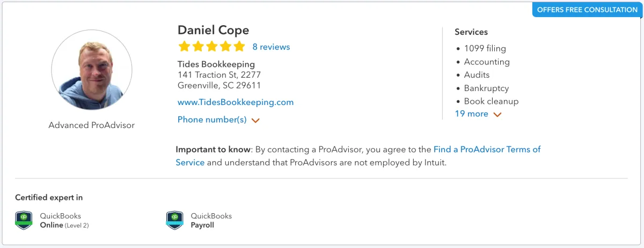
Task: Select the Book cleanup service item
Action: coord(491,101)
